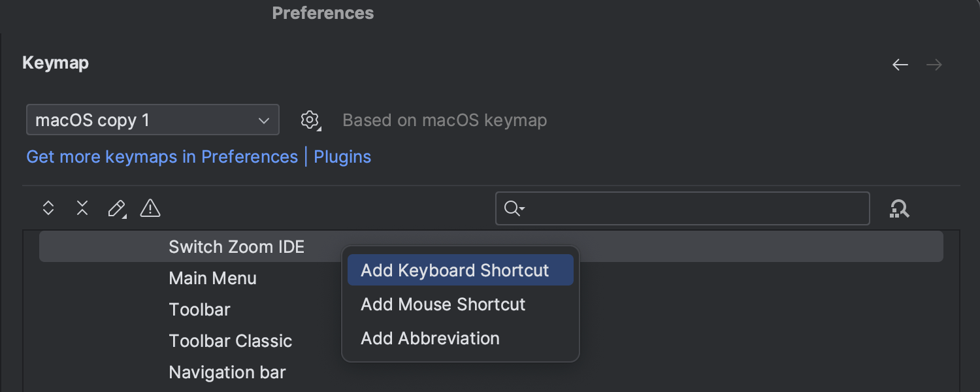The image size is (980, 392).
Task: Choose Add Mouse Shortcut option
Action: pyautogui.click(x=442, y=304)
